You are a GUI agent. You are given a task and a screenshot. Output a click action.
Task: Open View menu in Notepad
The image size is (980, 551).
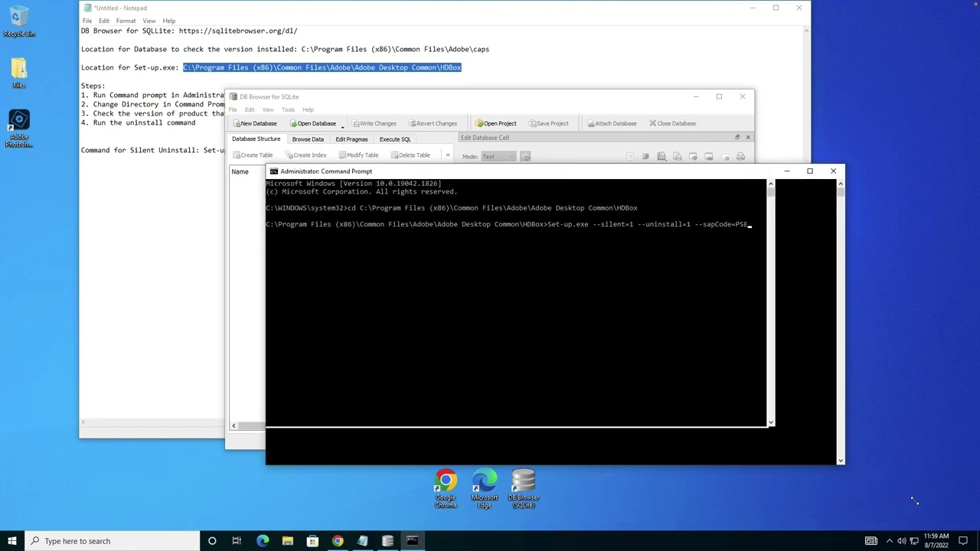pos(149,21)
